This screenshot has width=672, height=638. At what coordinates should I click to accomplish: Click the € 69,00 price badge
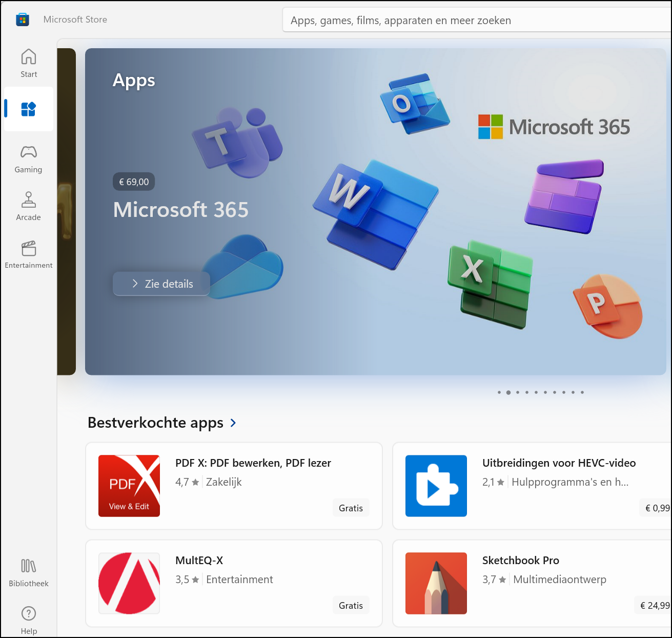pos(134,182)
